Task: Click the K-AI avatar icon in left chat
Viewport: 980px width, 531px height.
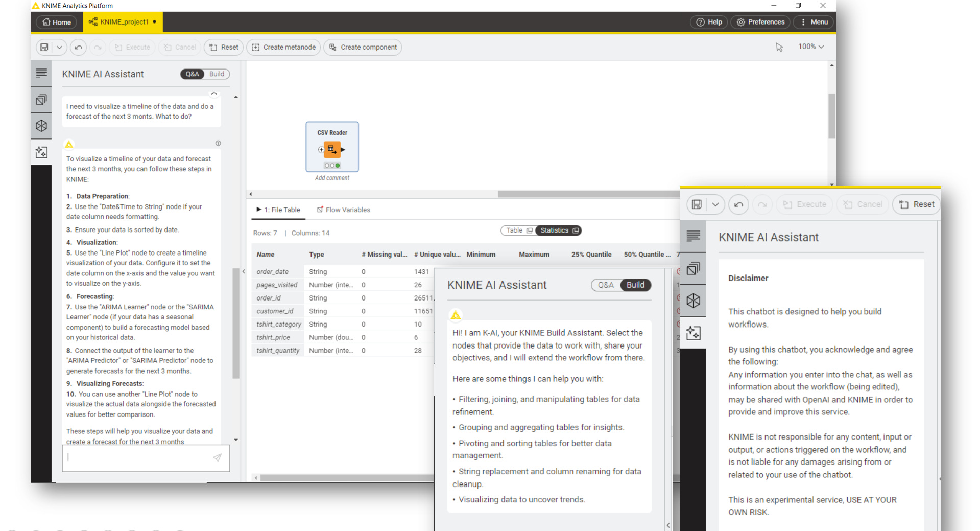Action: tap(69, 144)
